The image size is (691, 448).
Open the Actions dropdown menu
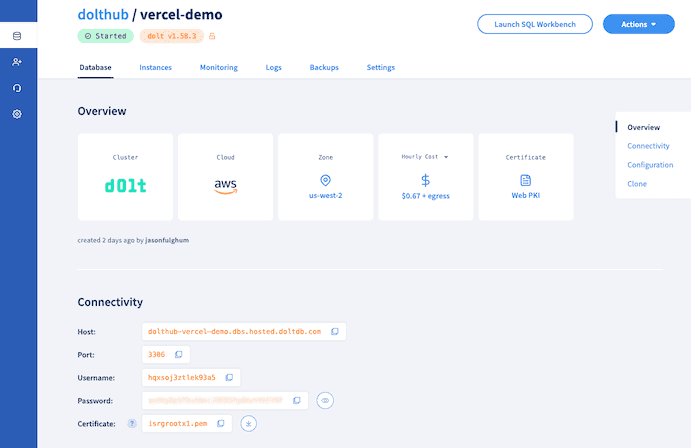tap(638, 24)
